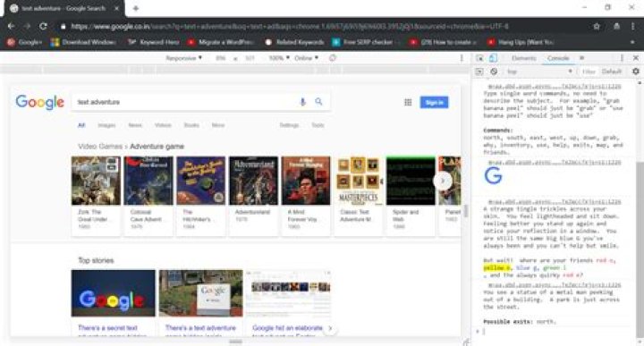This screenshot has height=346, width=644.
Task: Open the 100% zoom dropdown
Action: pos(279,58)
